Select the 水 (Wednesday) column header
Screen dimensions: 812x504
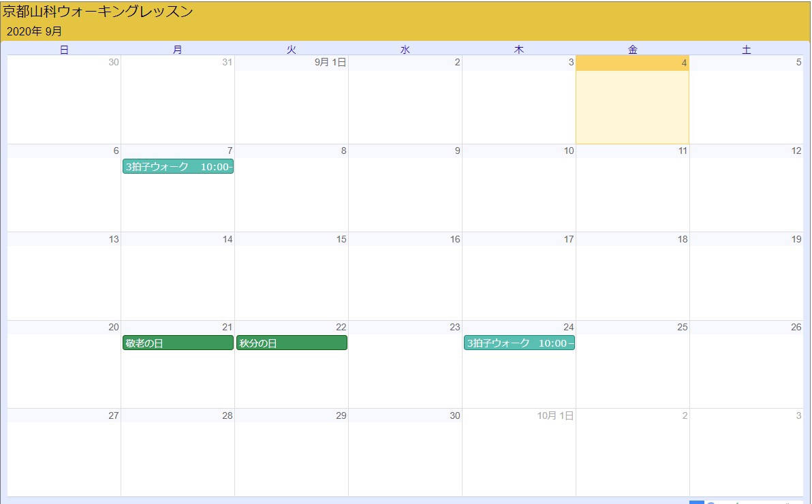tap(405, 49)
